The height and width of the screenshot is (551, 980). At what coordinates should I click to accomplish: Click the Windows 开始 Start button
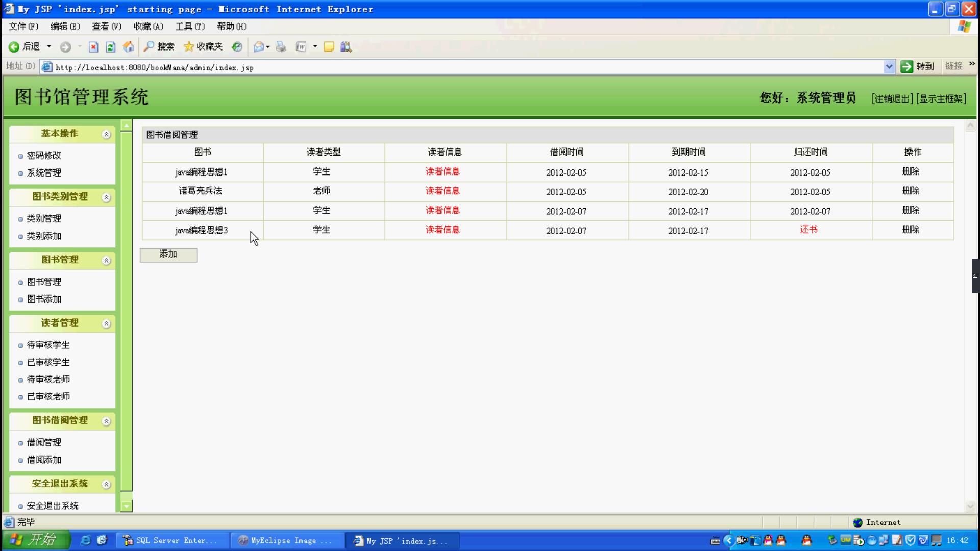[36, 540]
